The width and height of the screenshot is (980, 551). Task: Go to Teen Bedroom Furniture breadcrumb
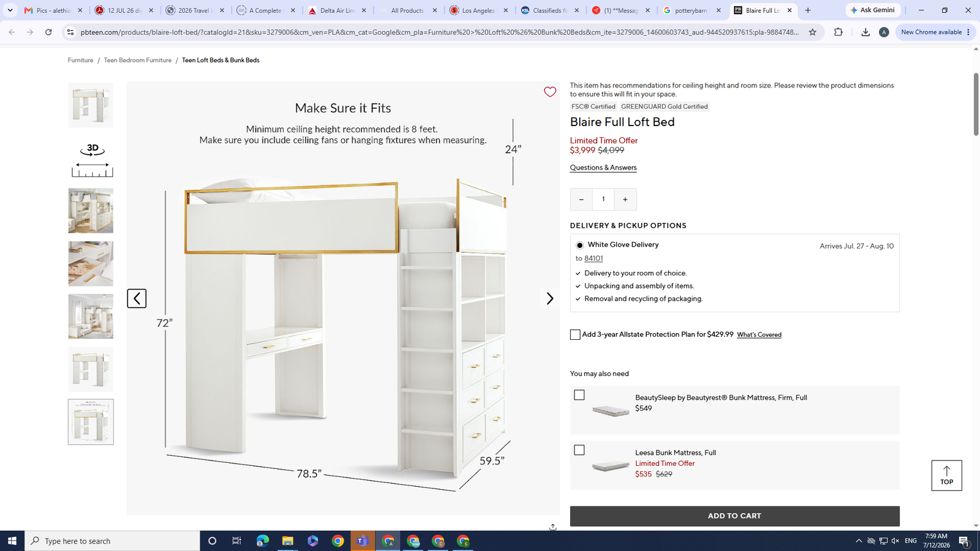pyautogui.click(x=137, y=60)
